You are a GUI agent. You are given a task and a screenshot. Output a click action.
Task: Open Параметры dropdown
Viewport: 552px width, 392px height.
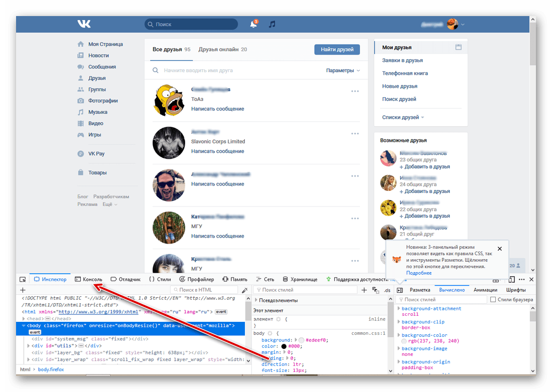click(x=343, y=70)
